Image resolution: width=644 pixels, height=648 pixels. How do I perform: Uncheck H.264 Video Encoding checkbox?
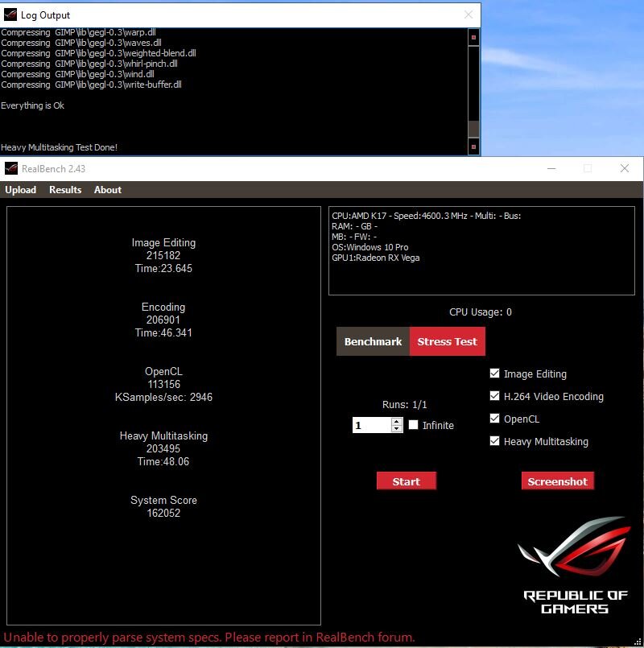[x=494, y=396]
